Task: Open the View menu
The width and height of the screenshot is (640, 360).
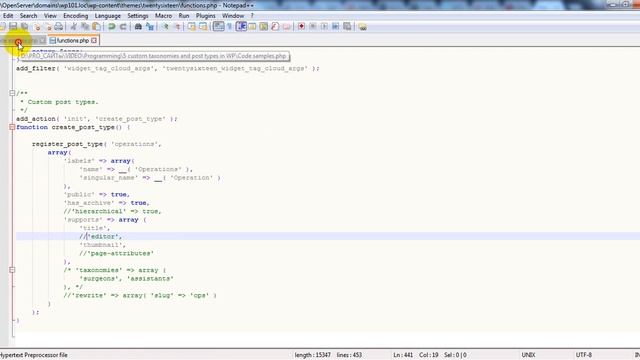Action: click(50, 16)
